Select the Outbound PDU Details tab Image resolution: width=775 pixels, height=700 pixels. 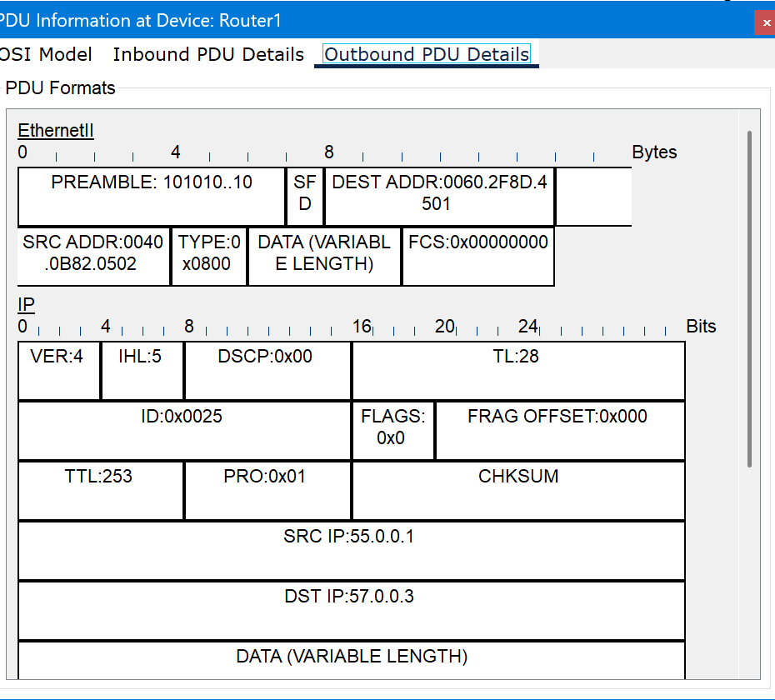click(x=427, y=54)
